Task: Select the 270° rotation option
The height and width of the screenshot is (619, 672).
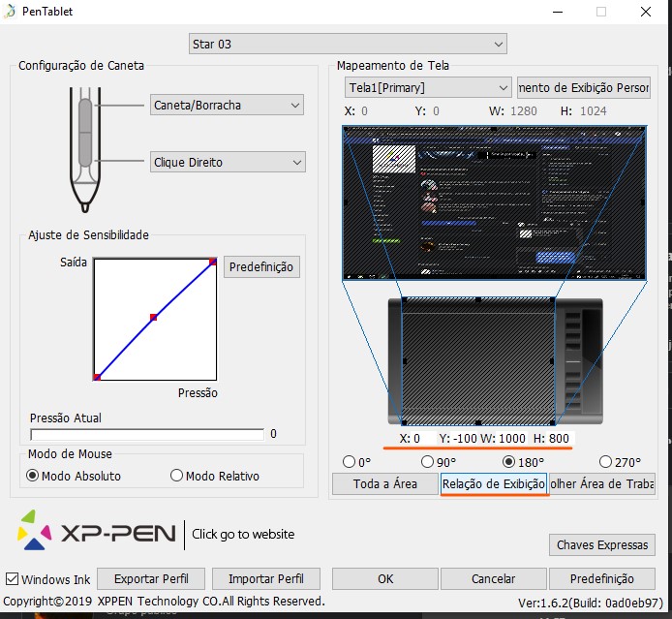Action: click(x=606, y=462)
